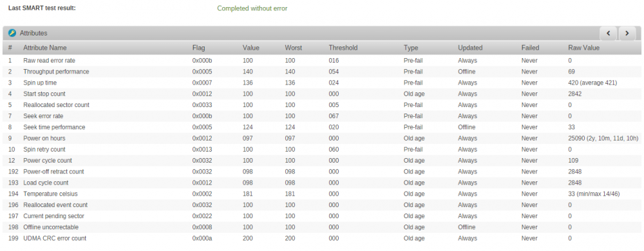Select the 'Raw read error rate' row name

(x=50, y=61)
